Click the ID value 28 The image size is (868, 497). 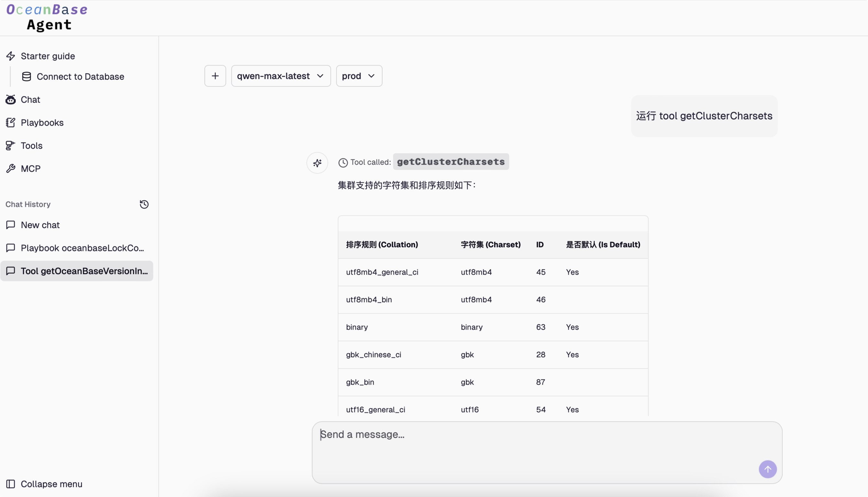(541, 354)
